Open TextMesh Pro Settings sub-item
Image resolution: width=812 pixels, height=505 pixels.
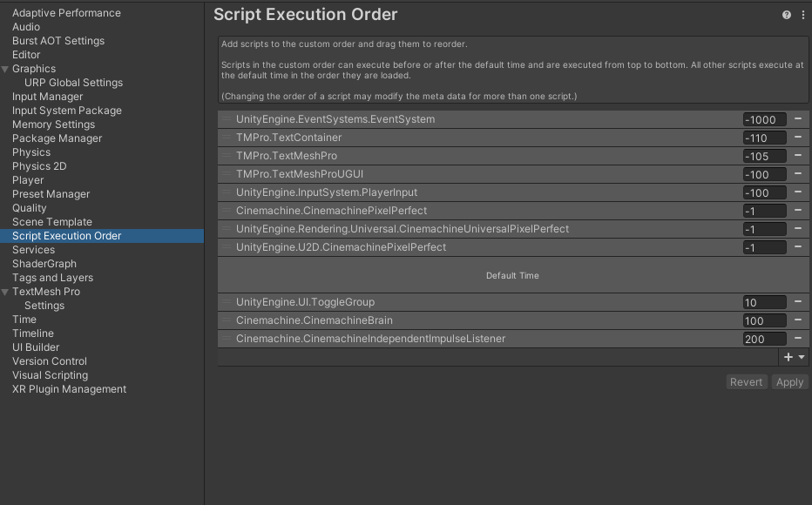pos(44,306)
